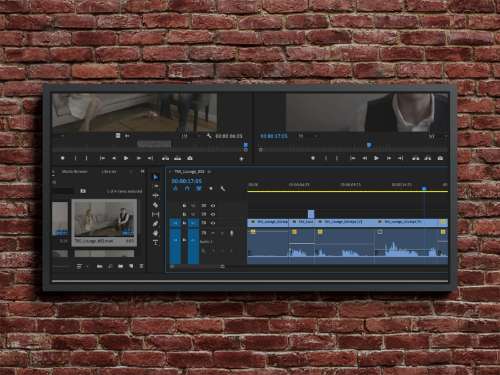Select the Razor tool
This screenshot has height=375, width=500.
pos(155,205)
